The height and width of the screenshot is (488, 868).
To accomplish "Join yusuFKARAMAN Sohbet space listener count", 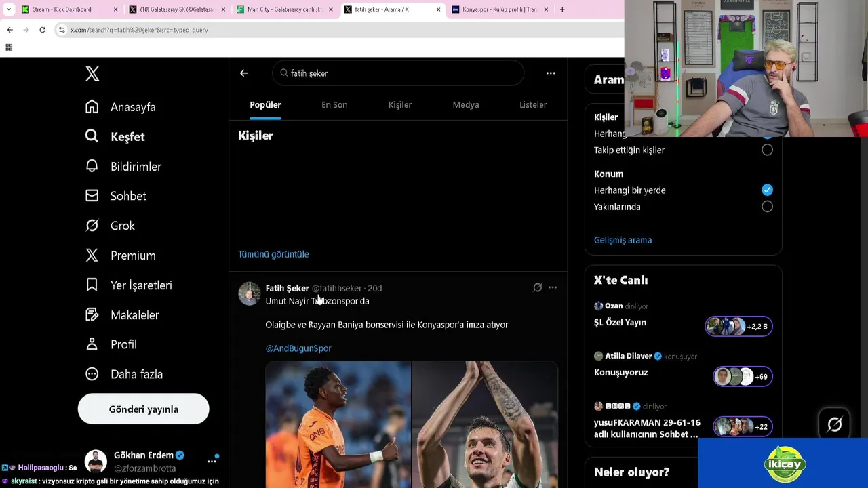I will pos(742,426).
